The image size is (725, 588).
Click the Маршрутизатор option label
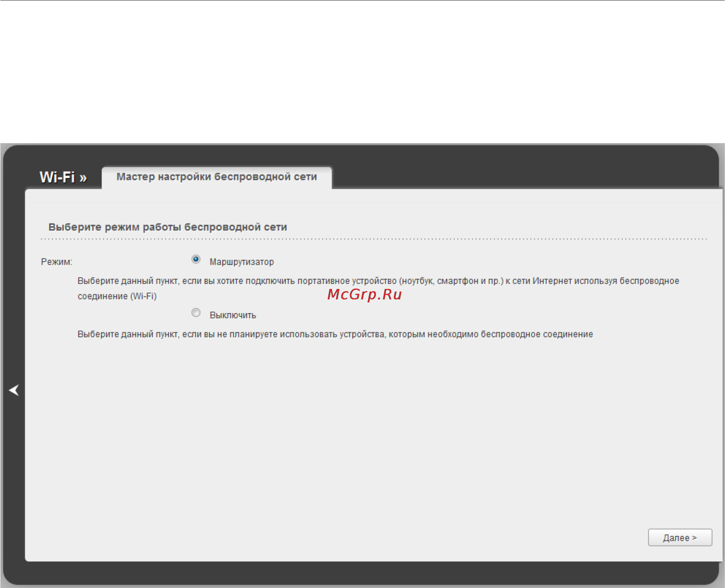pos(242,262)
